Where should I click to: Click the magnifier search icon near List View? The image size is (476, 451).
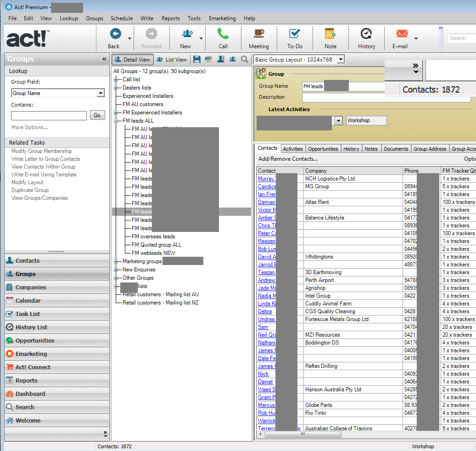[x=245, y=59]
